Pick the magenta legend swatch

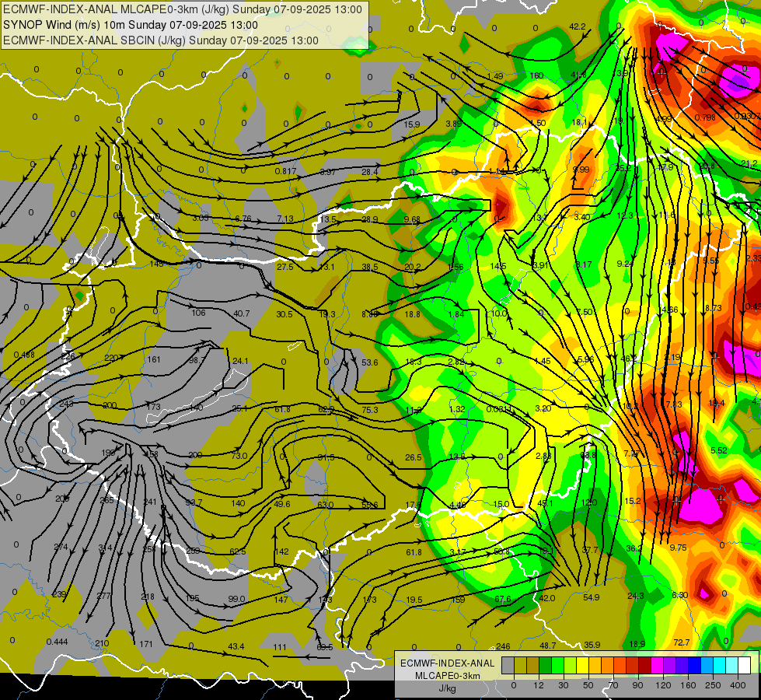pos(657,666)
